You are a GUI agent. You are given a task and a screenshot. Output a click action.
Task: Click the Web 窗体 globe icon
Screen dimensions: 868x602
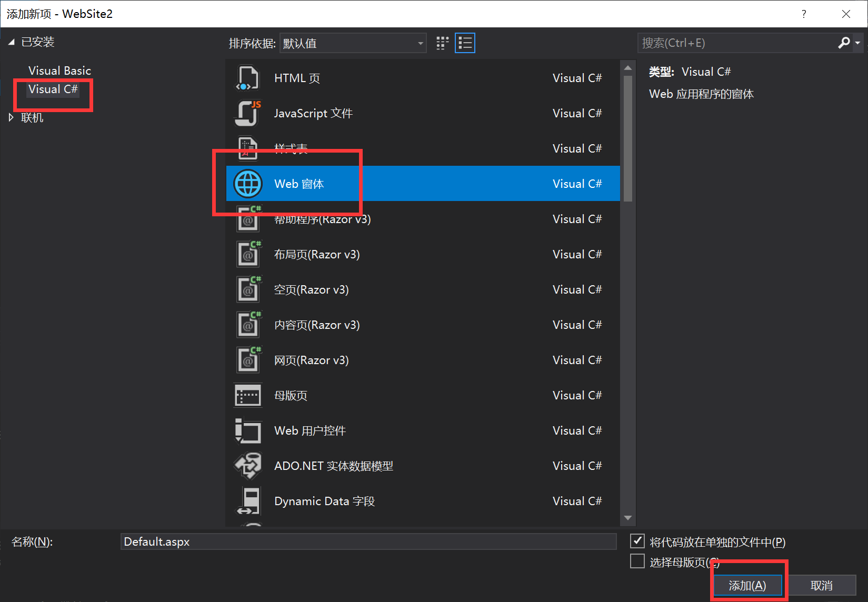pyautogui.click(x=247, y=184)
